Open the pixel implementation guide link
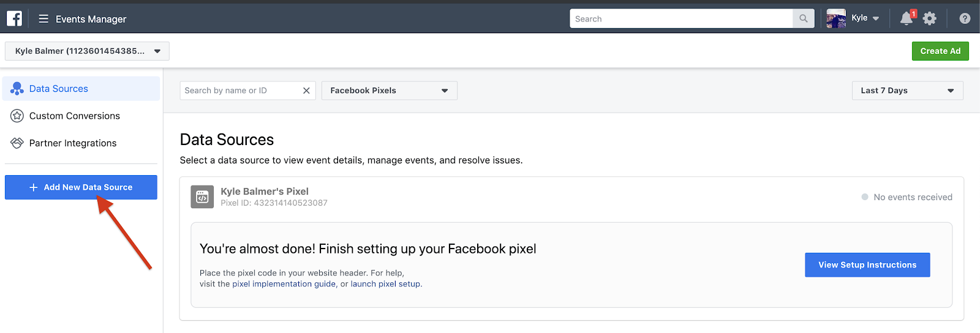This screenshot has width=980, height=333. pyautogui.click(x=284, y=284)
